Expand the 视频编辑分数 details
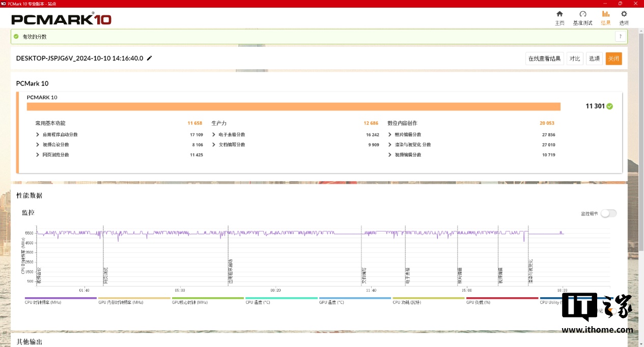The height and width of the screenshot is (347, 644). [x=390, y=155]
